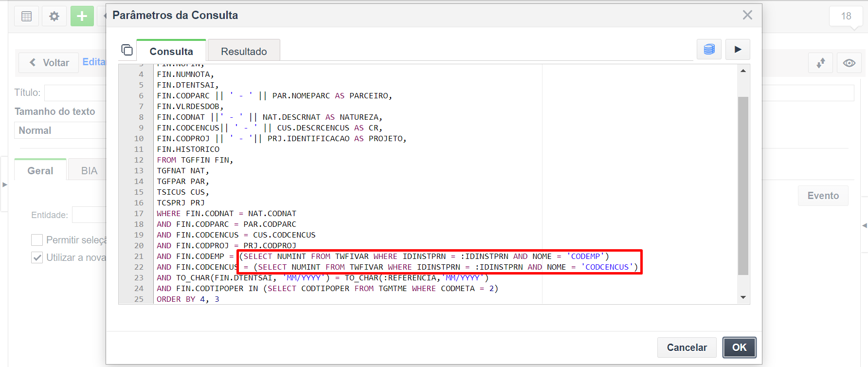Click TSICUS CUS on line 15
This screenshot has height=367, width=868.
pyautogui.click(x=183, y=192)
